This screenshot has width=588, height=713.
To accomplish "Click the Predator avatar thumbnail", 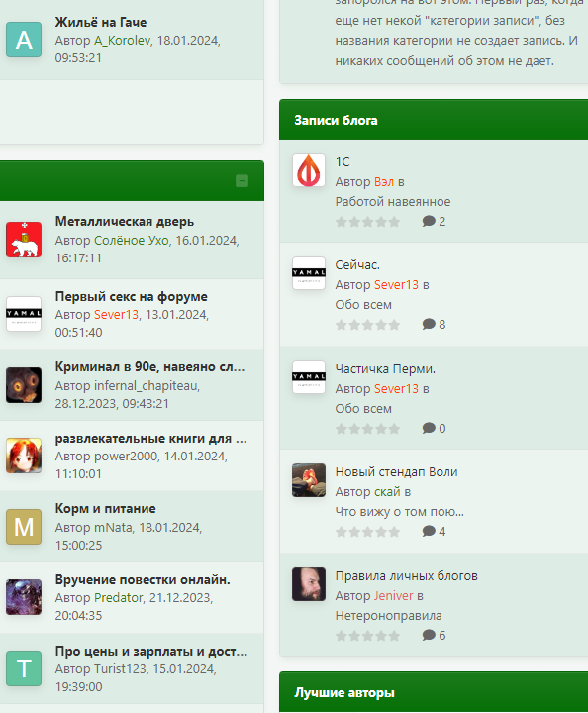I will click(x=24, y=597).
